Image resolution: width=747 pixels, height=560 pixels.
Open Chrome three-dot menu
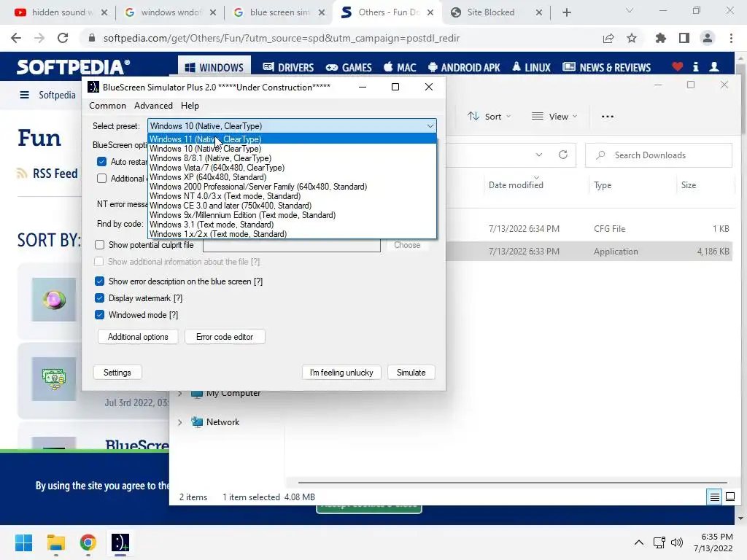point(731,38)
